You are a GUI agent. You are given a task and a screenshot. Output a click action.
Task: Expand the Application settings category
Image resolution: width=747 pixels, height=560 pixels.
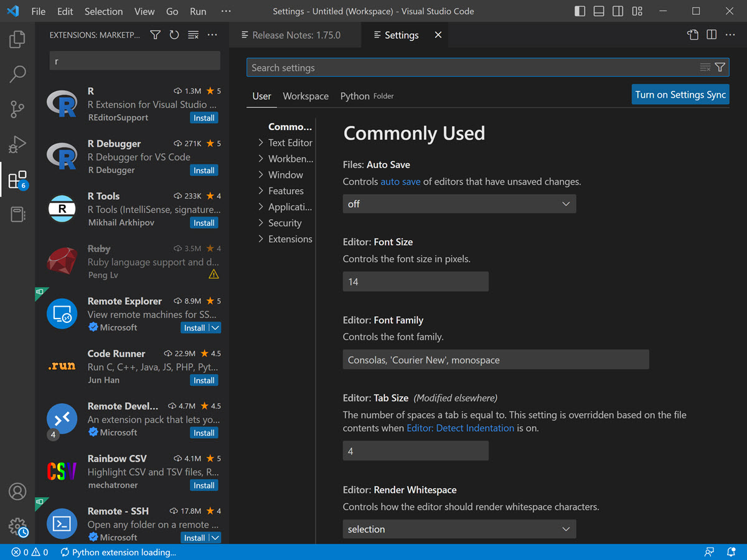tap(285, 207)
